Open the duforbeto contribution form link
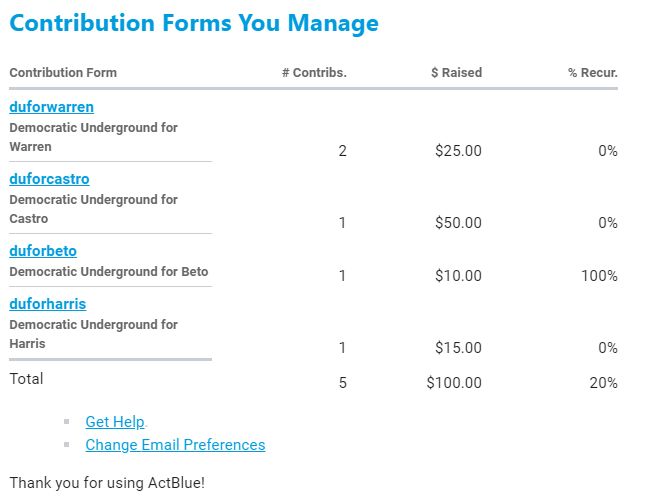This screenshot has height=504, width=648. point(43,251)
